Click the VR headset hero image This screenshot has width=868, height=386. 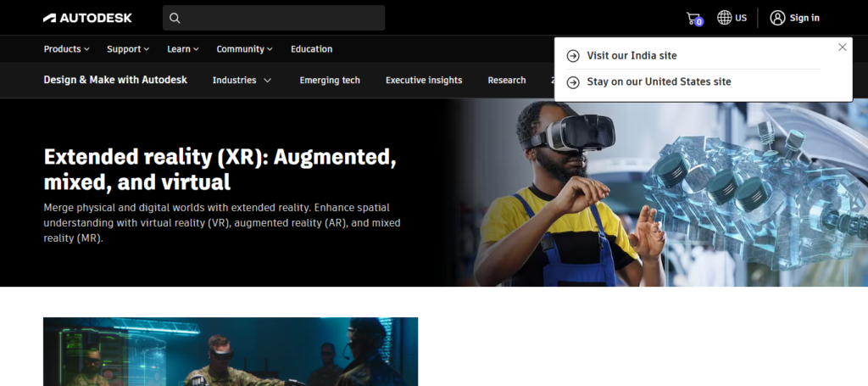pyautogui.click(x=659, y=193)
